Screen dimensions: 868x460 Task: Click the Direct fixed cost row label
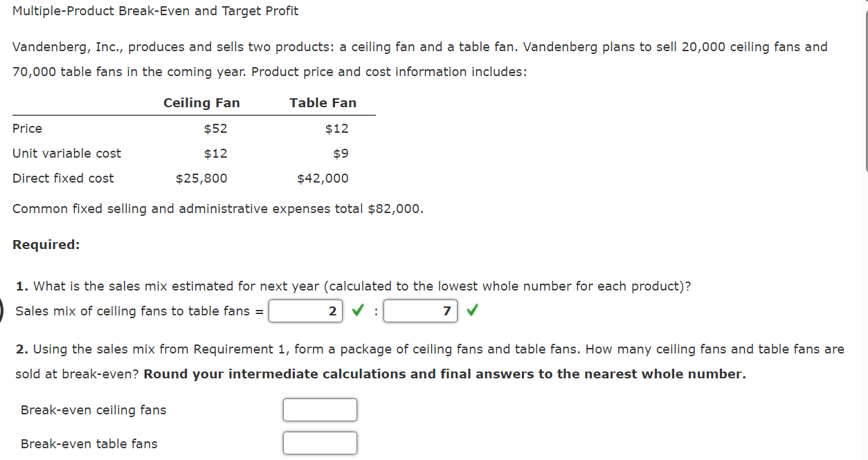tap(63, 178)
